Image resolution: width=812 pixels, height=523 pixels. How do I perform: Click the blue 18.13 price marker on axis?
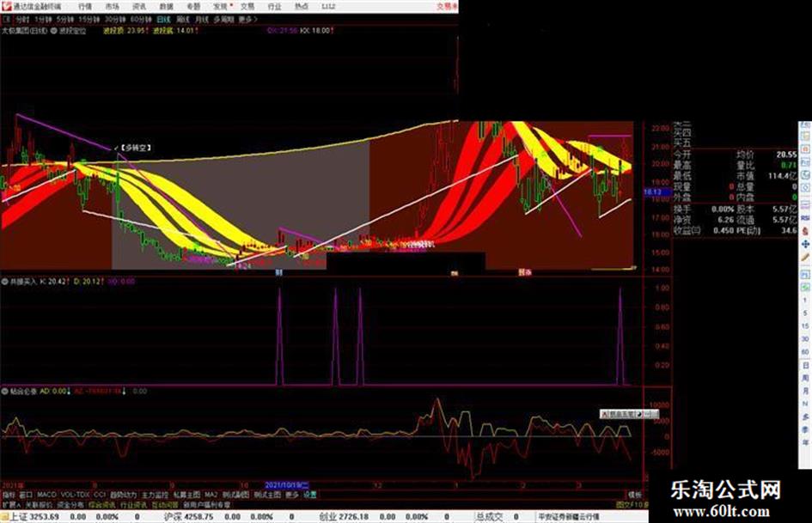click(x=656, y=192)
